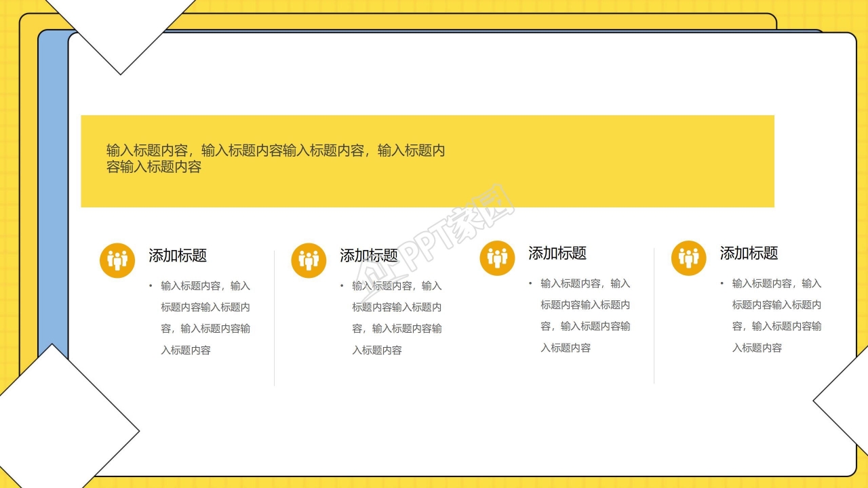
Task: Click the rightmost orange people group icon
Action: 688,257
